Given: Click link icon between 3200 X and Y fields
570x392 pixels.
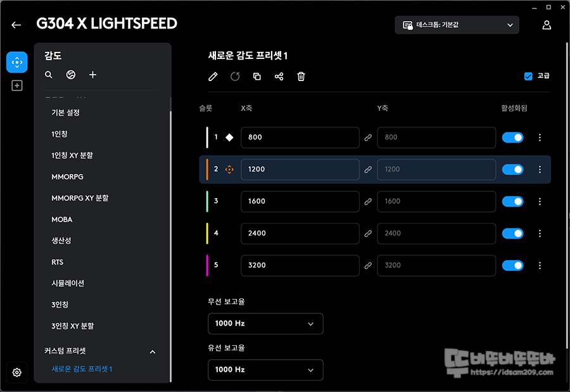Looking at the screenshot, I should coord(368,265).
